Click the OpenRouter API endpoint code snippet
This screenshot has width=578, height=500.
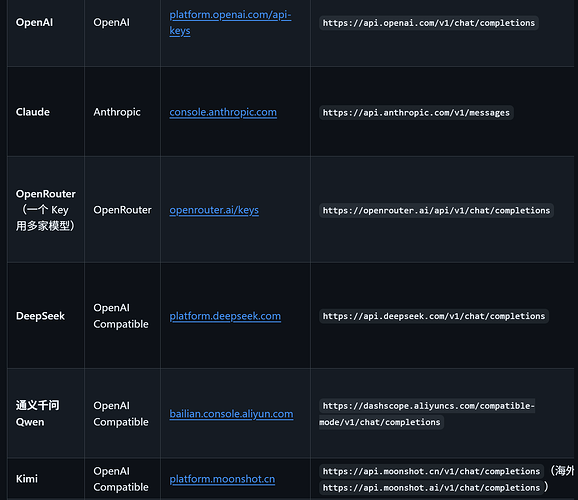click(436, 211)
